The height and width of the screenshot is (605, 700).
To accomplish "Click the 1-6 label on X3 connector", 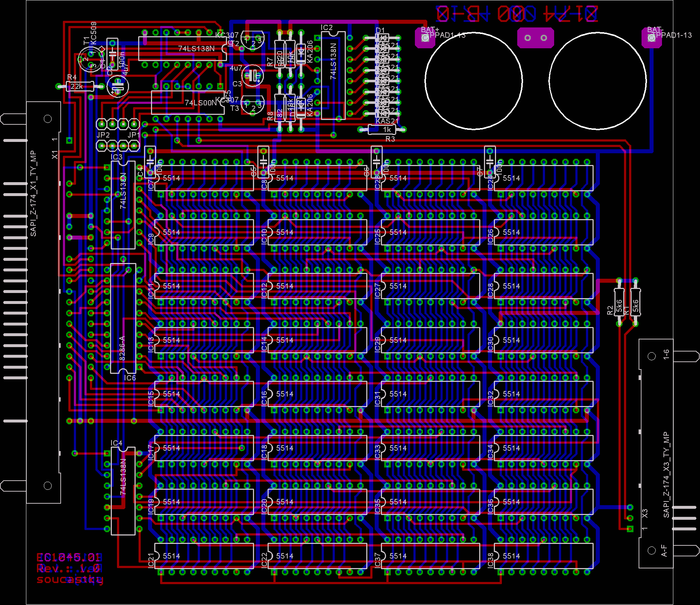I will 666,354.
